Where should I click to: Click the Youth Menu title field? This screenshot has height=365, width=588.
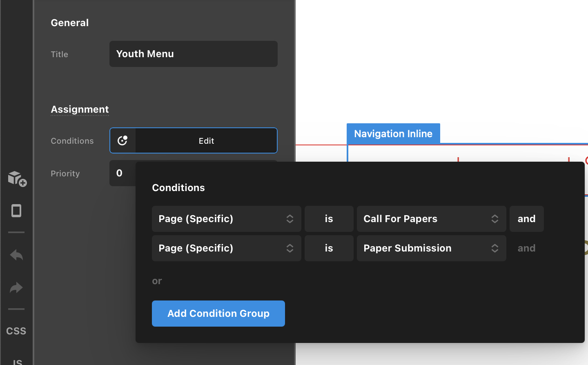(x=194, y=54)
